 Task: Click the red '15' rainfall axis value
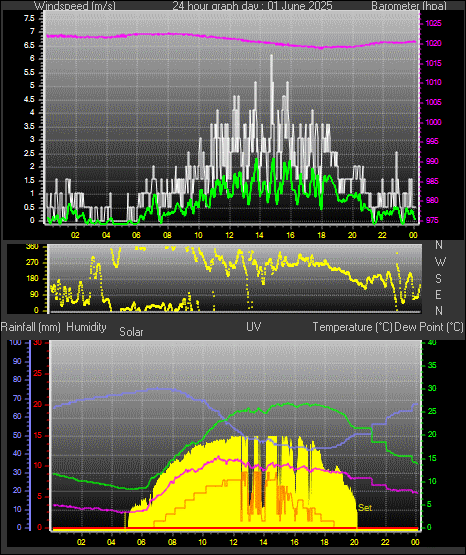click(x=37, y=435)
